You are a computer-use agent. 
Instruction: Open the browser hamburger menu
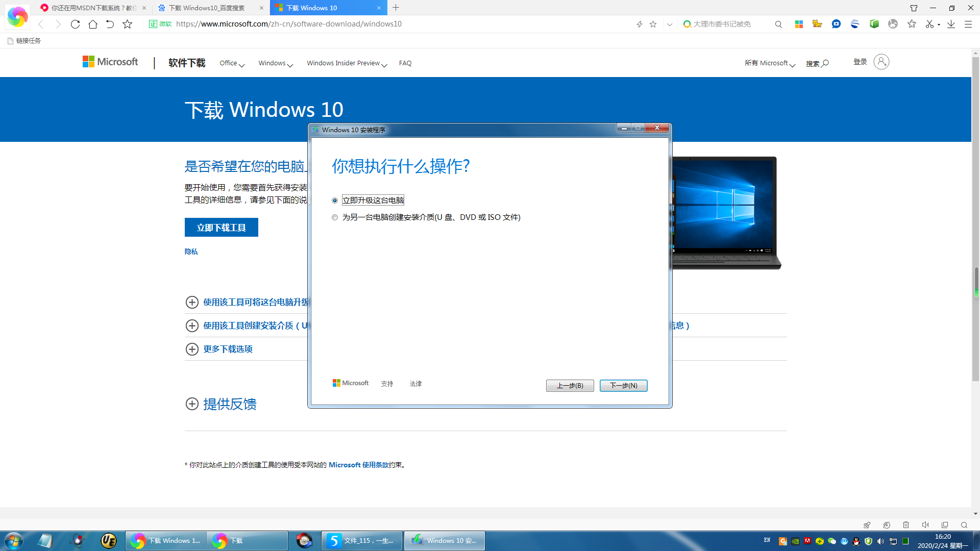pyautogui.click(x=968, y=24)
